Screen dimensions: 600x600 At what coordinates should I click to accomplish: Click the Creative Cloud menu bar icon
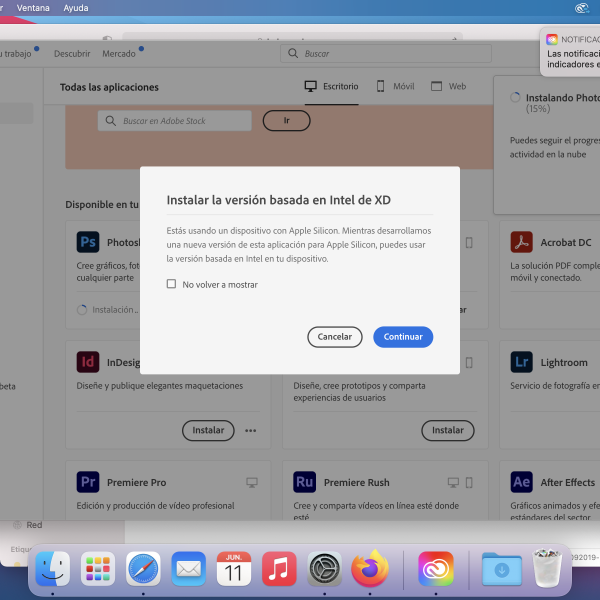coord(582,8)
